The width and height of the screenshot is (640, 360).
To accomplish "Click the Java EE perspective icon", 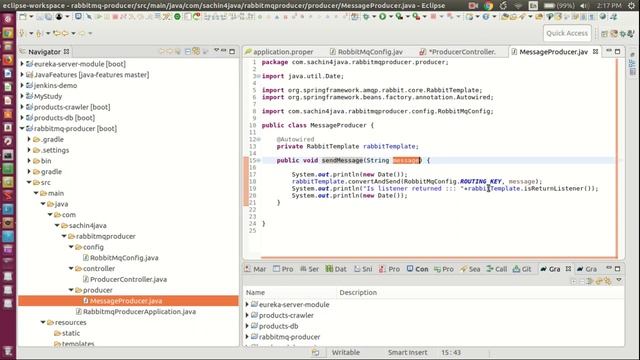I will pos(614,34).
